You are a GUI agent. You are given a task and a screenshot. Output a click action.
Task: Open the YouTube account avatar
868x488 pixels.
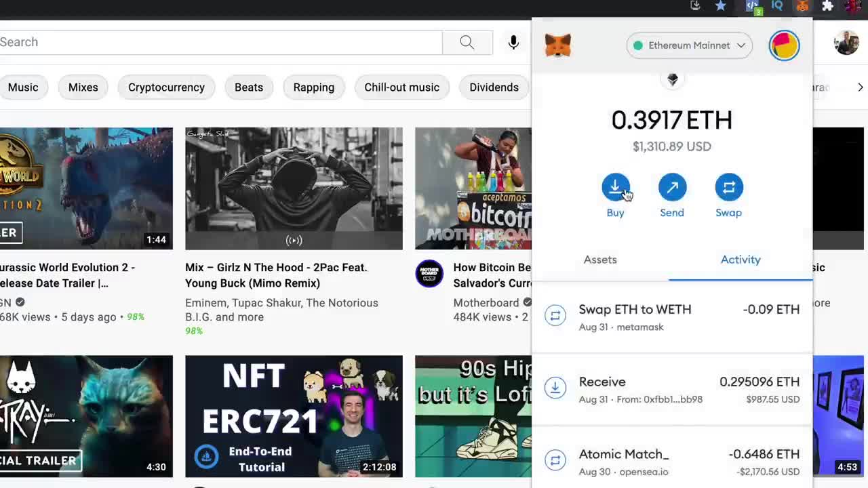pyautogui.click(x=846, y=43)
